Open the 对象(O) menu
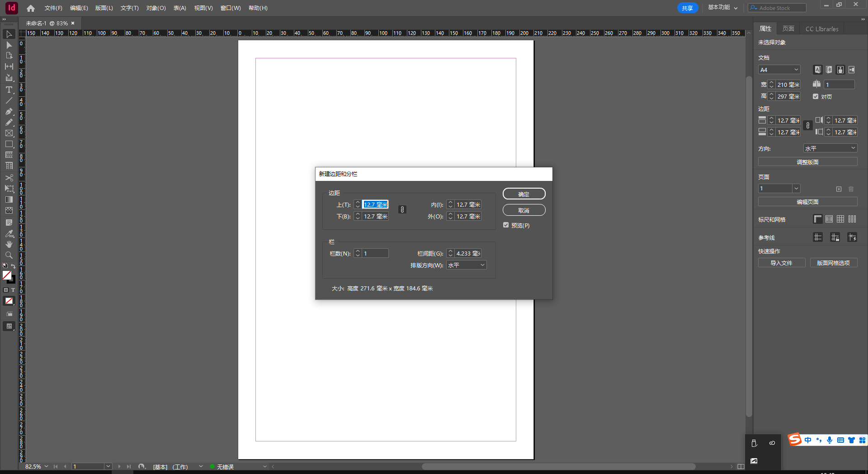The image size is (868, 474). (x=156, y=8)
